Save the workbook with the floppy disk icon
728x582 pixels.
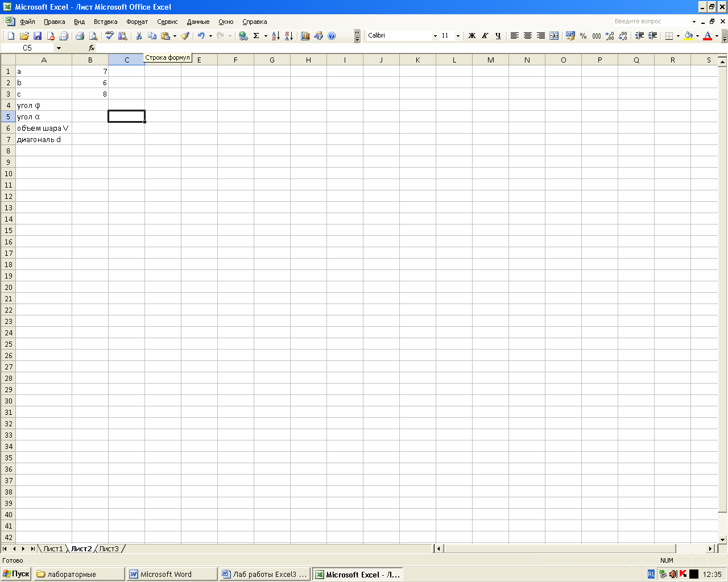[38, 36]
